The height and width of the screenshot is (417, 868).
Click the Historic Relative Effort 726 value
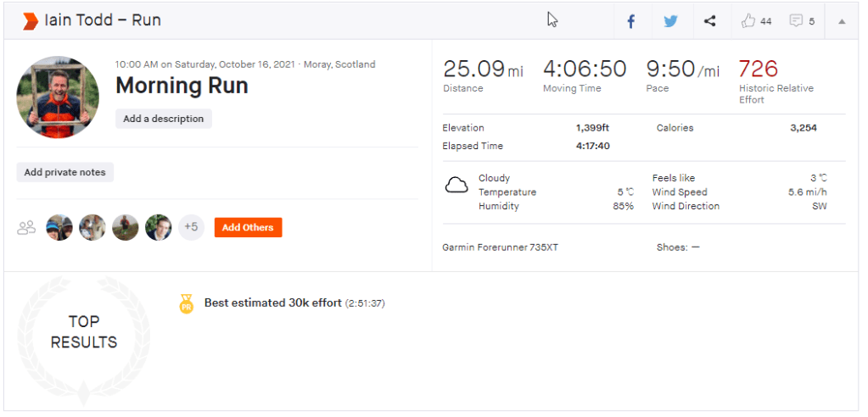pyautogui.click(x=758, y=69)
